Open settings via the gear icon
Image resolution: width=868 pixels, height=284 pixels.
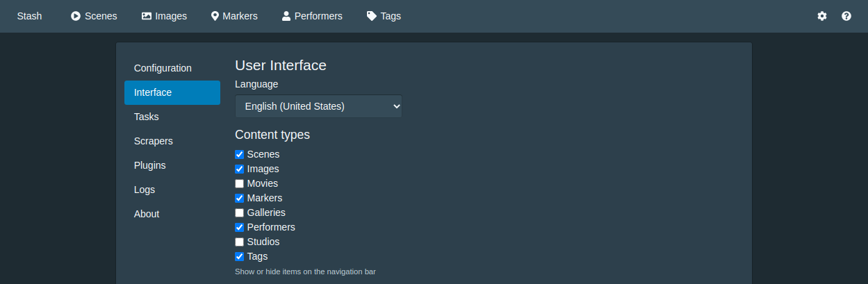point(822,16)
